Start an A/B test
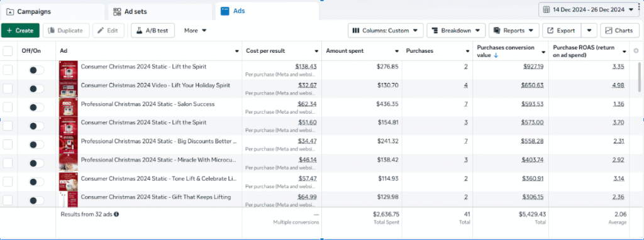644x240 pixels. 153,30
